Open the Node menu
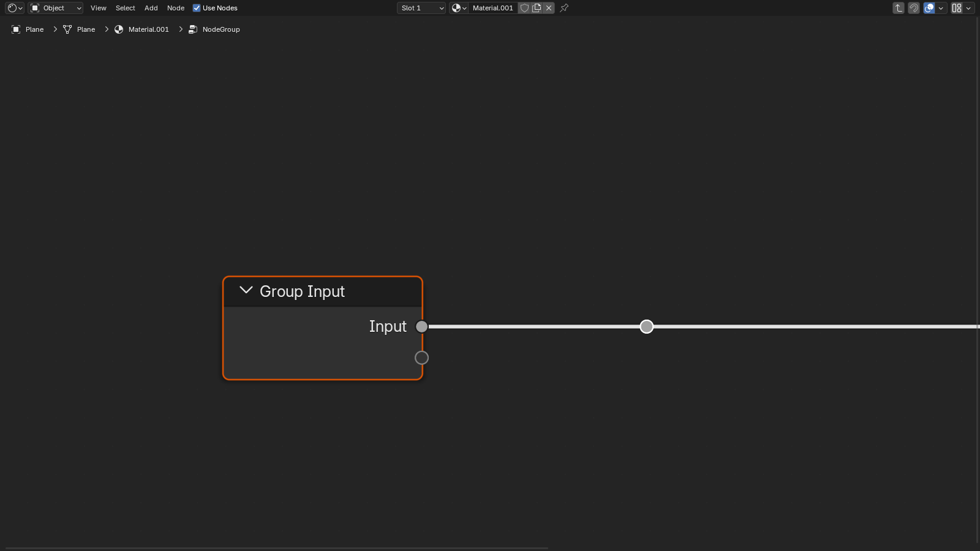This screenshot has height=551, width=980. (x=176, y=8)
